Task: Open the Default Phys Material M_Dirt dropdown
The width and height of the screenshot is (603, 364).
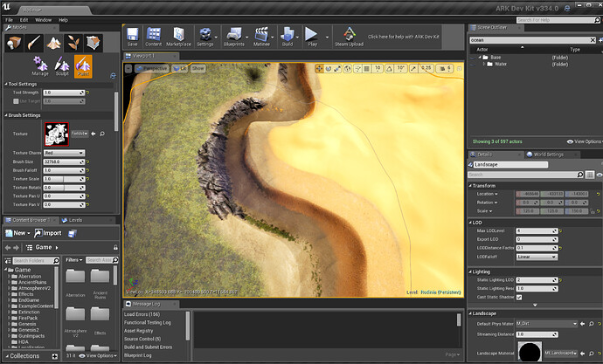Action: tap(546, 324)
